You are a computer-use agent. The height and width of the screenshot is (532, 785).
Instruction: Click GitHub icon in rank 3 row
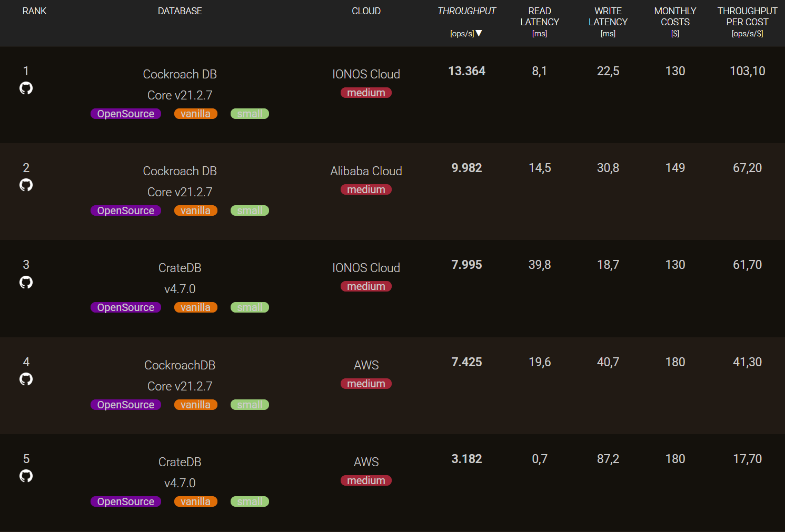click(x=26, y=282)
